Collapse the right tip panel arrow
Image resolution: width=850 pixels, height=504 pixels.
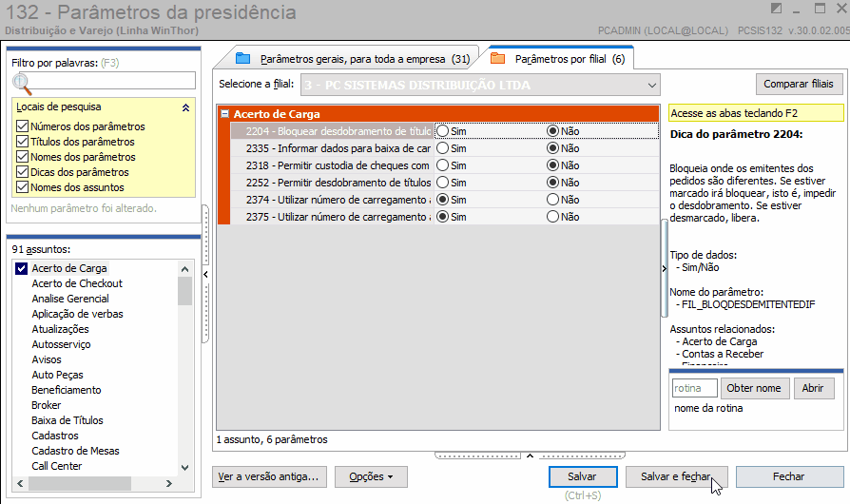coord(664,269)
